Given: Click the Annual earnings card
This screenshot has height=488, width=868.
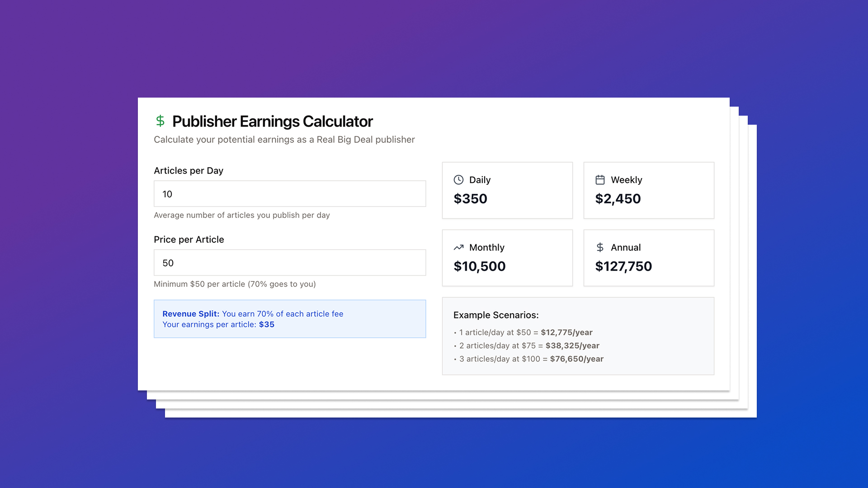Looking at the screenshot, I should tap(648, 258).
